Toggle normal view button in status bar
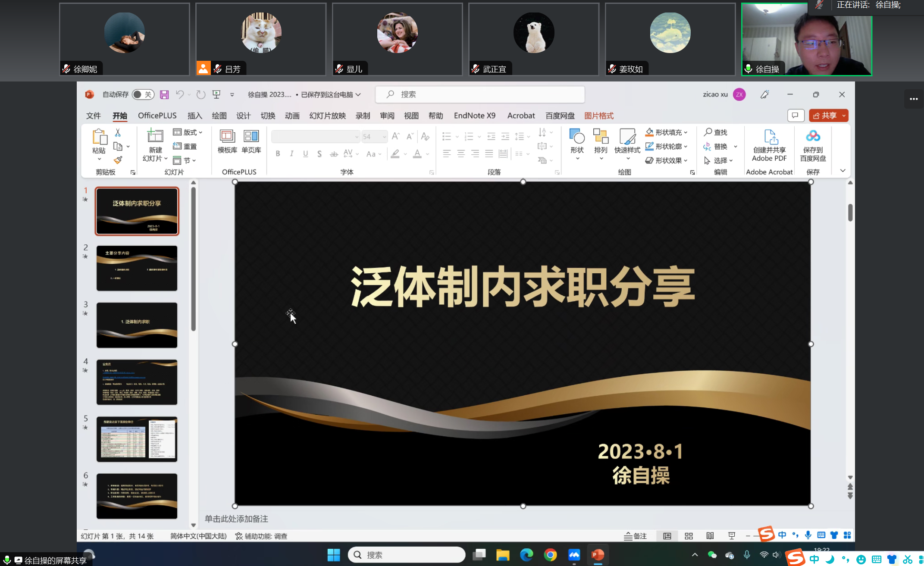 point(667,536)
